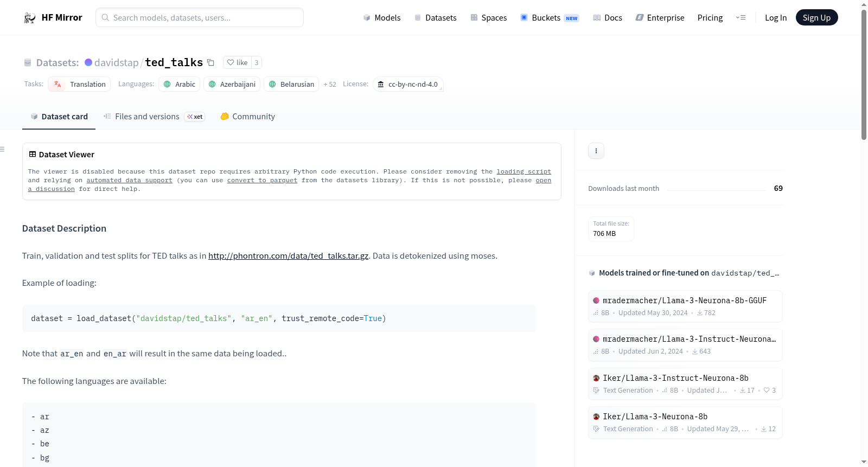Click the avatar of mradermacher/Llama-3-Neurona-8b-GGUF
This screenshot has width=868, height=467.
point(596,300)
